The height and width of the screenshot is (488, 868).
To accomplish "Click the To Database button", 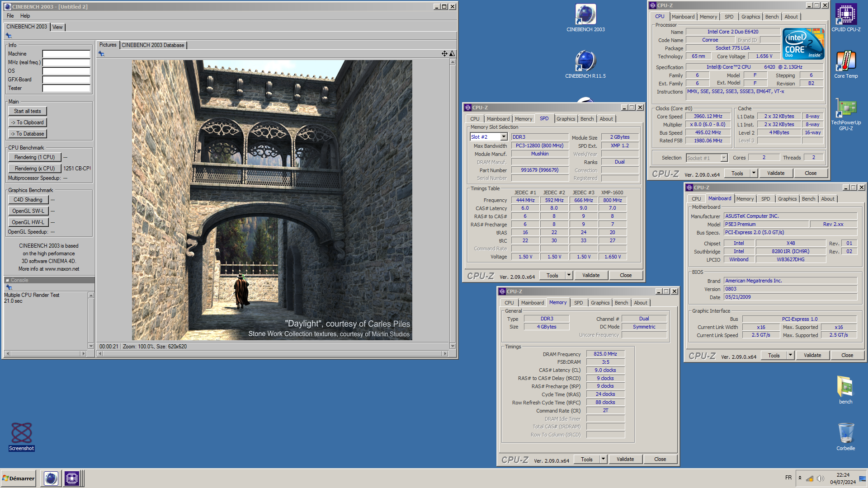I will tap(27, 134).
